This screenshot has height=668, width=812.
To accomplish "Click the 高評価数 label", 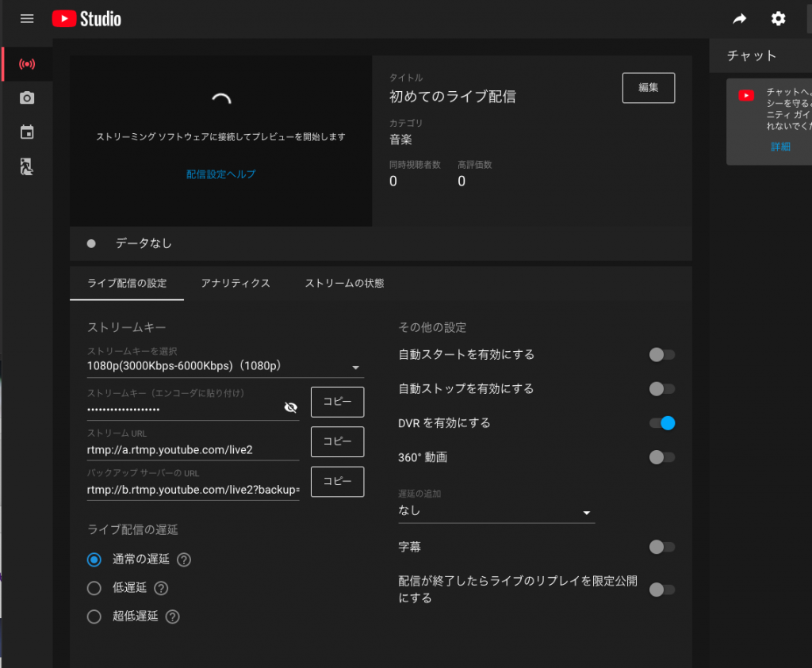I will tap(475, 165).
